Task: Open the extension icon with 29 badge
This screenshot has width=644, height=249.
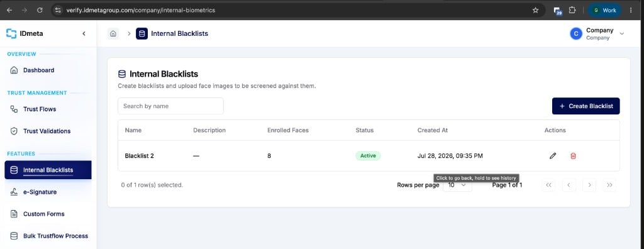Action: point(558,11)
